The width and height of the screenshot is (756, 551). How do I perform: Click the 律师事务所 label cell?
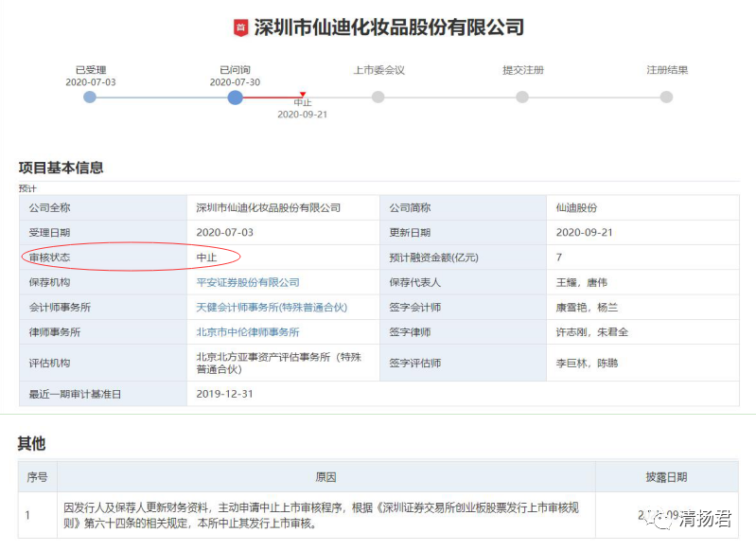[x=103, y=332]
